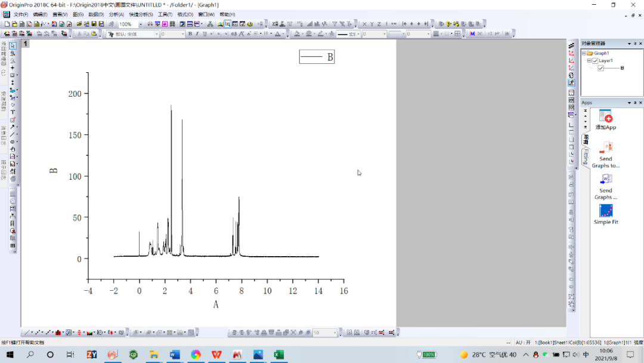Viewport: 644px width, 363px height.
Task: Click the legend box labeled B
Action: click(317, 57)
